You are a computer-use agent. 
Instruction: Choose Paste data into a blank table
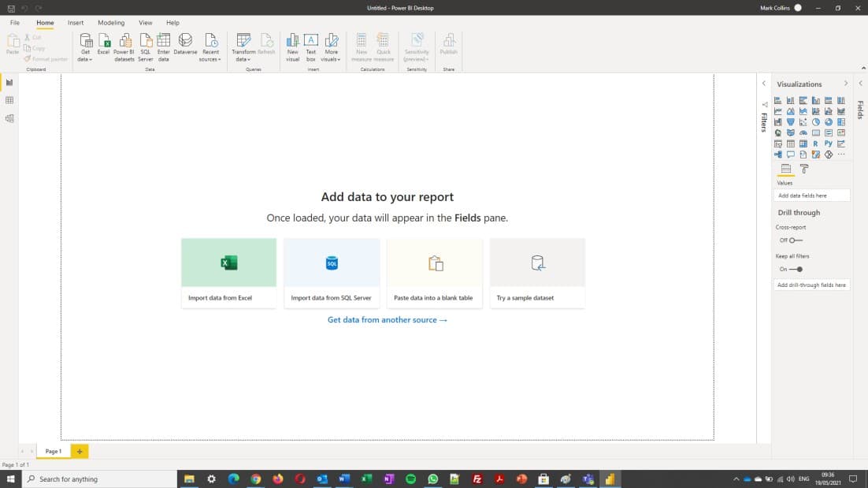point(435,273)
